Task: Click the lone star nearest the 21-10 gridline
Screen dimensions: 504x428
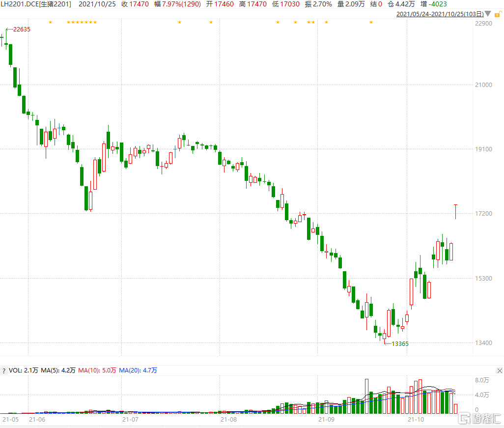Action: 371,22
